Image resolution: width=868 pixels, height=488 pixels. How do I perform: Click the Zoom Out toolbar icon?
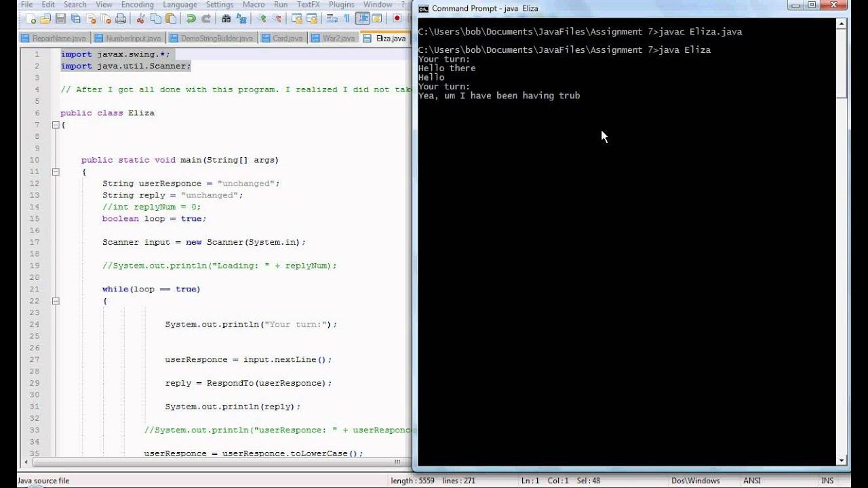tap(277, 19)
